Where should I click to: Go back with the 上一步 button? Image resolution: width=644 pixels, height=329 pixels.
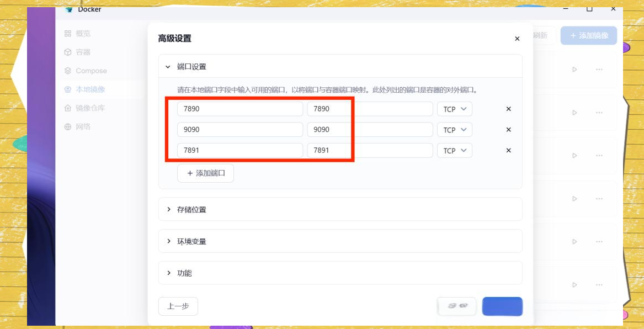pos(178,306)
